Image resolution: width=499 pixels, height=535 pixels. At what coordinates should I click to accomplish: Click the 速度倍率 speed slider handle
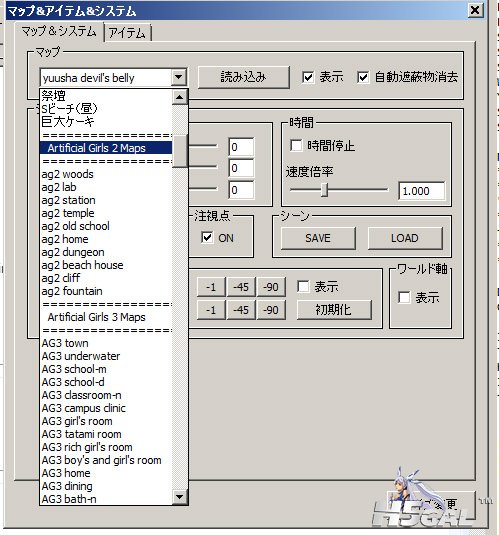pyautogui.click(x=325, y=190)
